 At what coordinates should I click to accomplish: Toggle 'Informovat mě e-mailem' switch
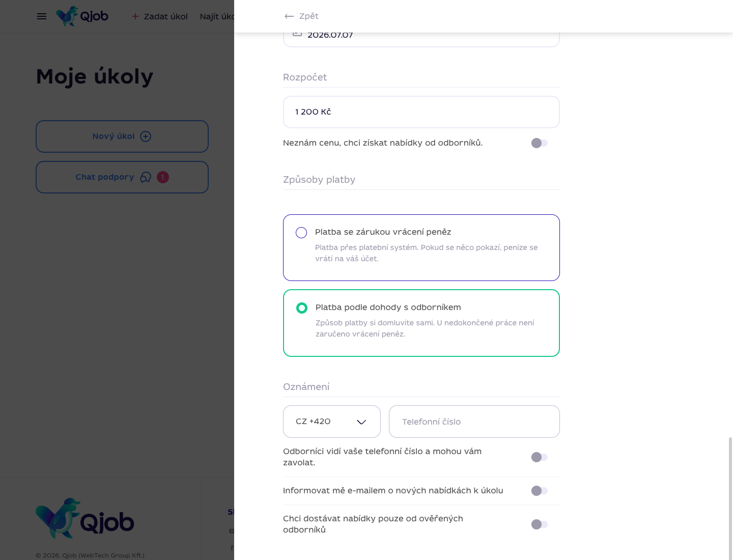[540, 491]
